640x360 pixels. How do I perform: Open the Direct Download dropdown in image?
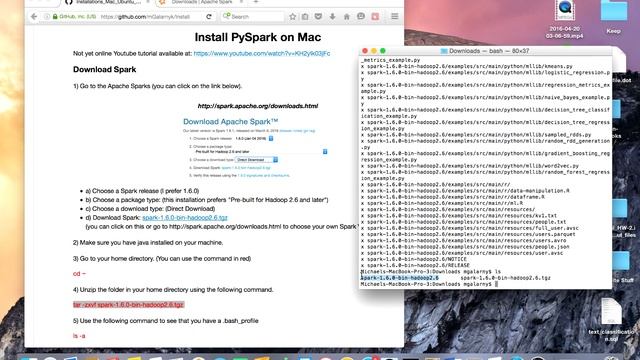pos(256,160)
